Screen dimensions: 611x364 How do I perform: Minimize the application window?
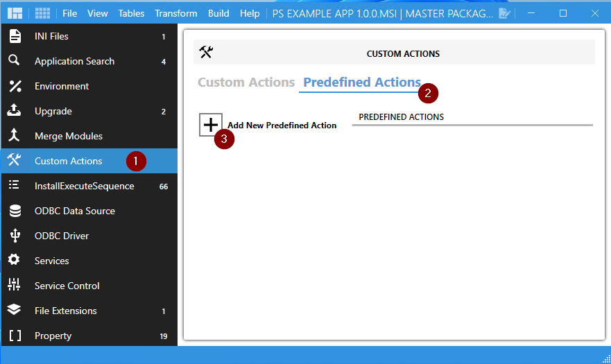531,13
